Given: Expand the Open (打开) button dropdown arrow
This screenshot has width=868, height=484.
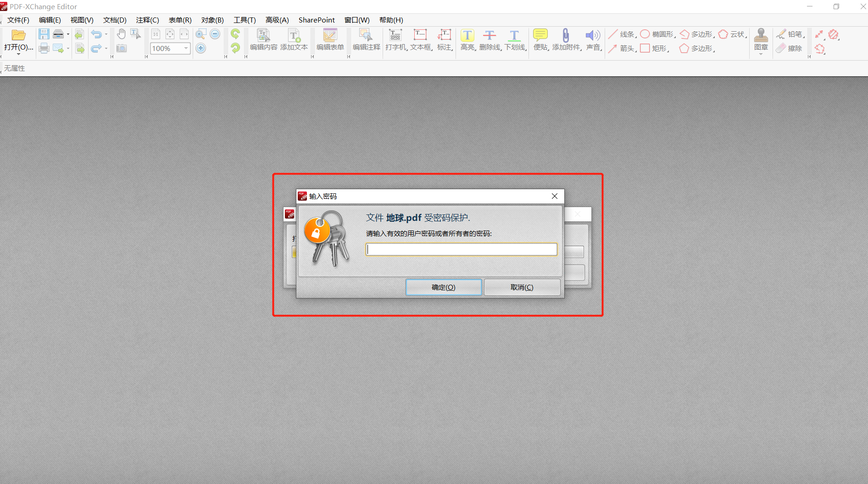Looking at the screenshot, I should pos(18,55).
